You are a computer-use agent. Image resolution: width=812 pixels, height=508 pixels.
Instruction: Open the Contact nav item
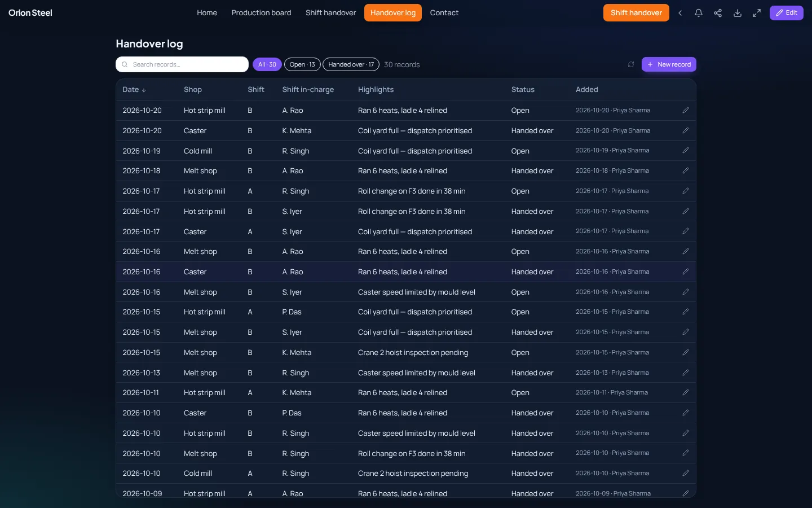click(x=444, y=13)
